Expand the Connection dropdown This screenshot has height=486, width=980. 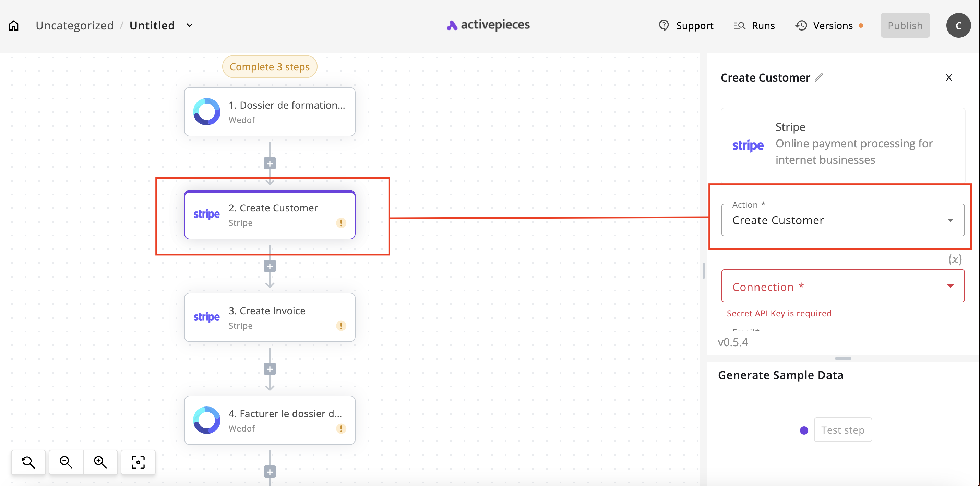pyautogui.click(x=842, y=286)
